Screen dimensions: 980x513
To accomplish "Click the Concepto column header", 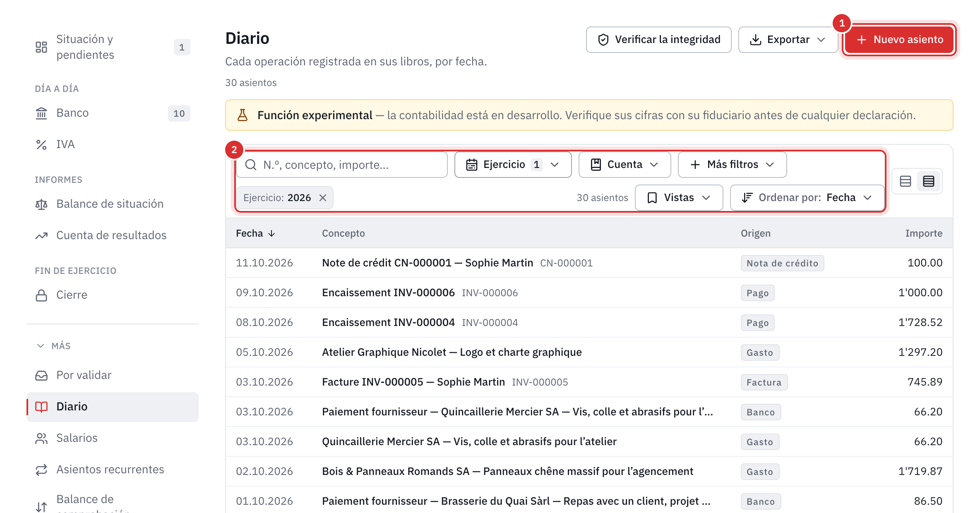I will 343,233.
